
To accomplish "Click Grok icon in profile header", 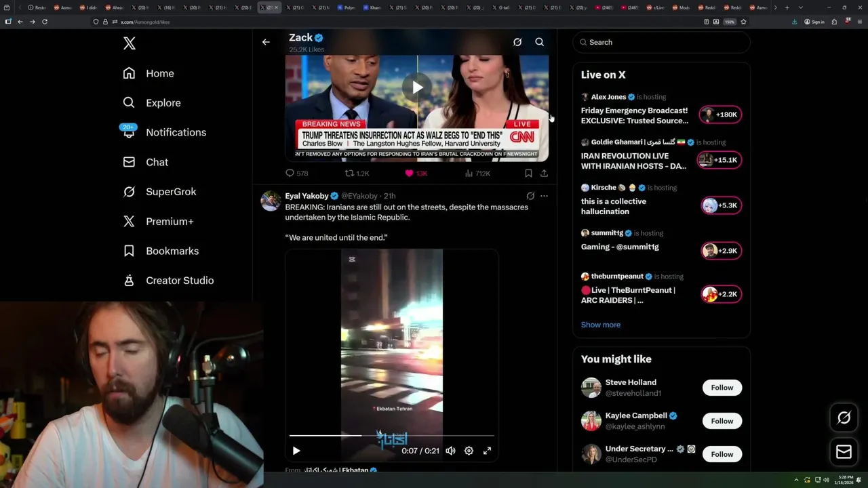I will tap(517, 42).
